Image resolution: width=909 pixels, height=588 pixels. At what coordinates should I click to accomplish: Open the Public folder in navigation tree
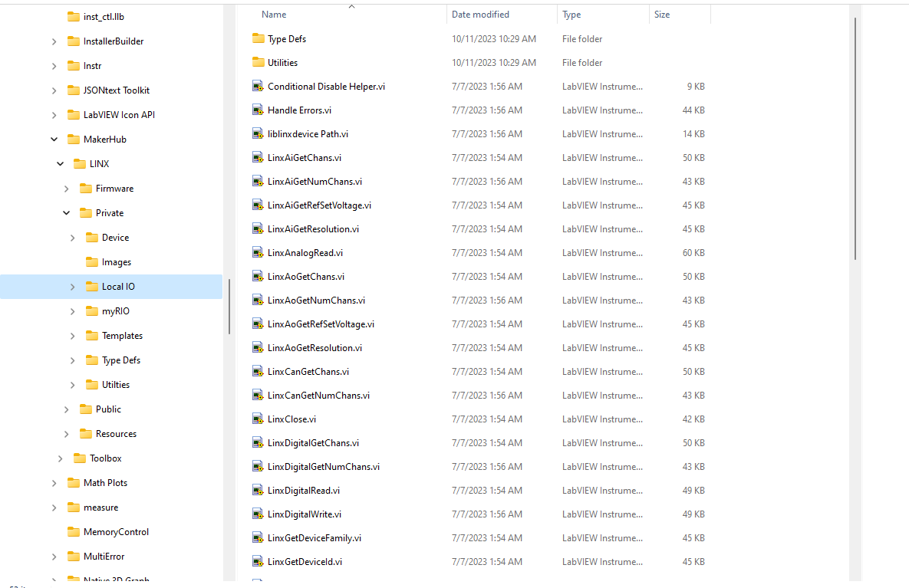pyautogui.click(x=108, y=409)
